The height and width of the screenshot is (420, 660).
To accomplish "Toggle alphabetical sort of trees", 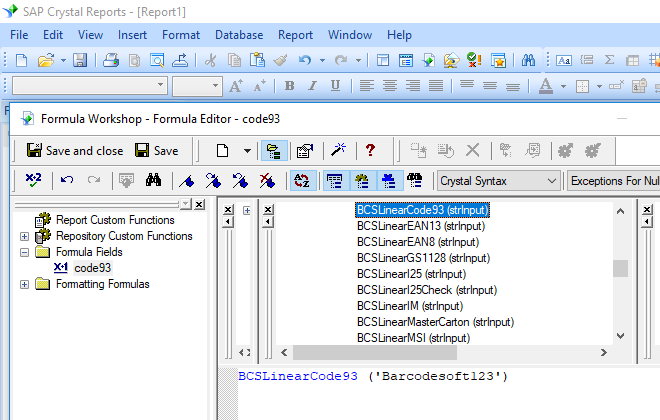I will 302,181.
